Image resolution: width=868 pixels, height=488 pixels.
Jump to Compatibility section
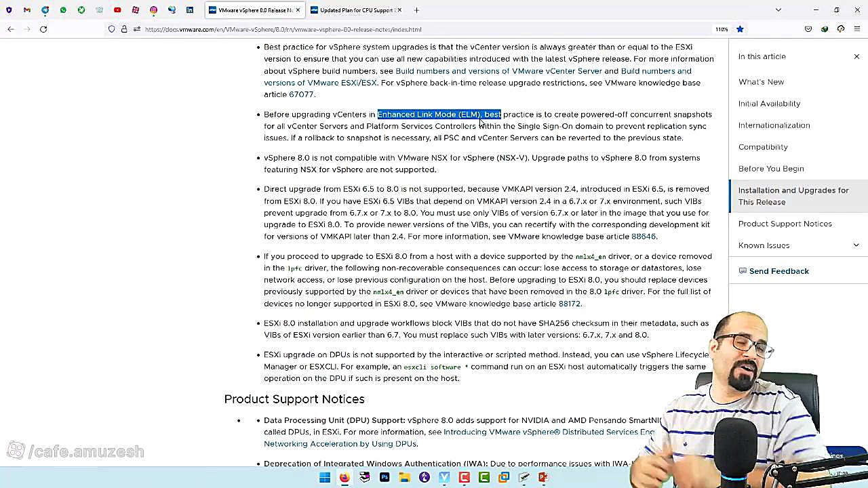[x=763, y=147]
